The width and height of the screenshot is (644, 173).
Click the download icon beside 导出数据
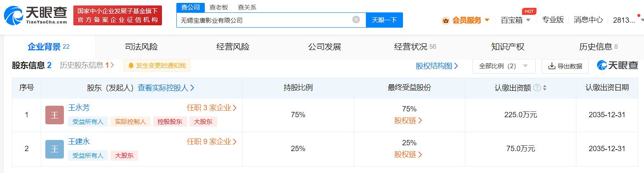pyautogui.click(x=552, y=66)
